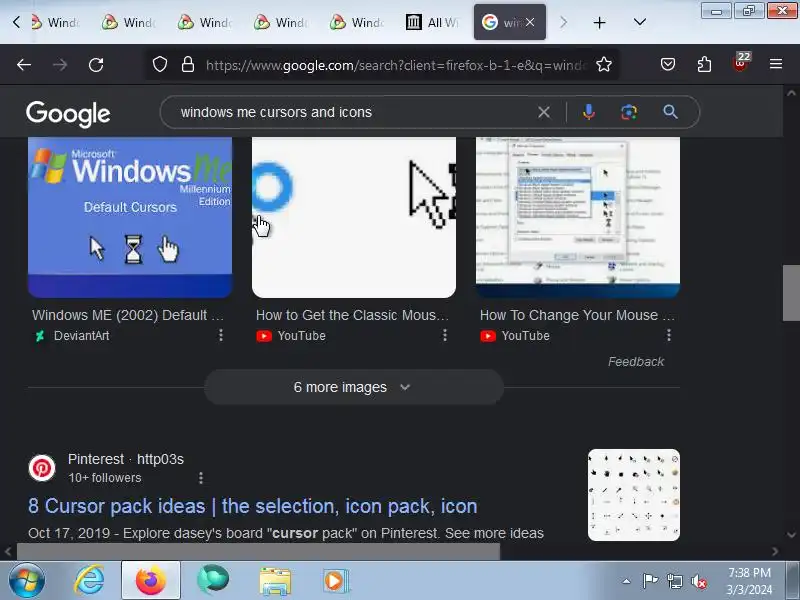
Task: Show hidden tray icons arrow
Action: (627, 581)
